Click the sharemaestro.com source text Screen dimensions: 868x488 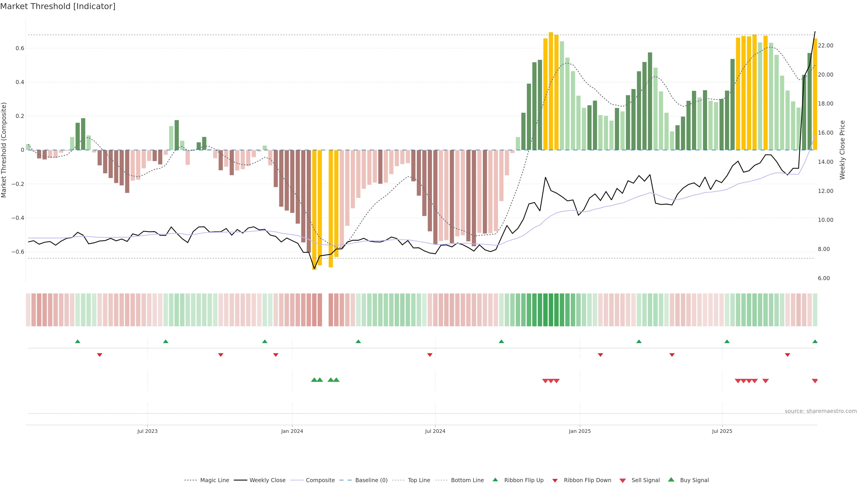tap(821, 411)
